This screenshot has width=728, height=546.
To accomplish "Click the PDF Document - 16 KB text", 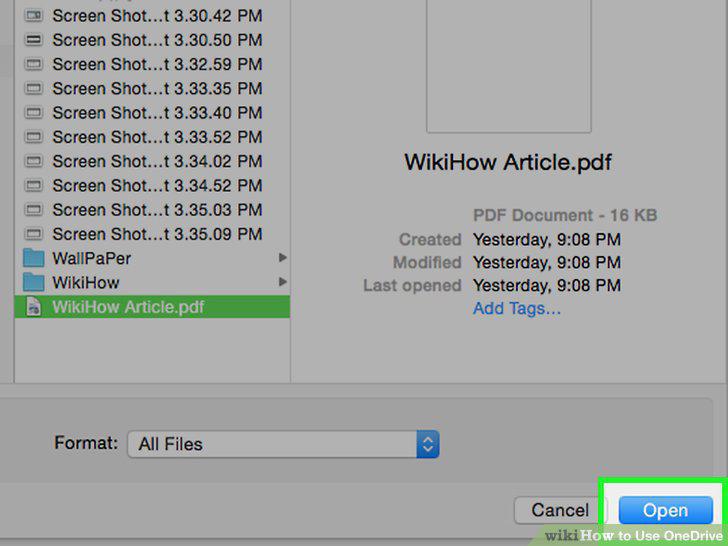I will point(565,215).
